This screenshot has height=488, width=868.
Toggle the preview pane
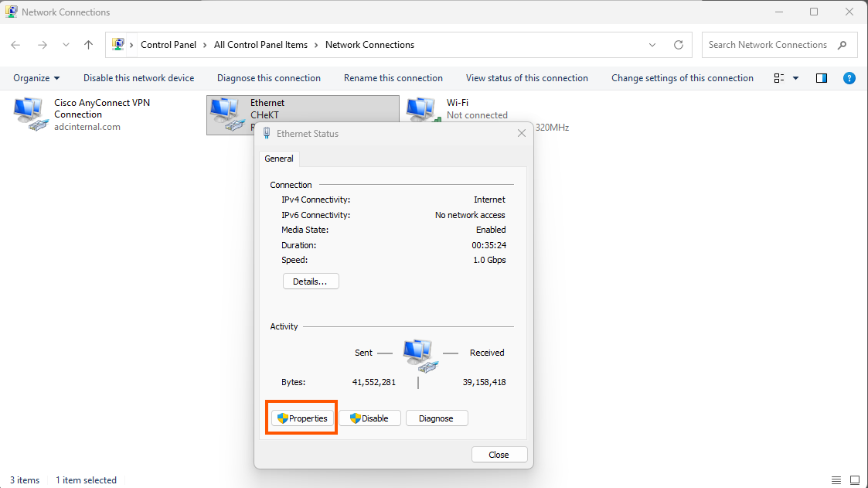click(822, 78)
